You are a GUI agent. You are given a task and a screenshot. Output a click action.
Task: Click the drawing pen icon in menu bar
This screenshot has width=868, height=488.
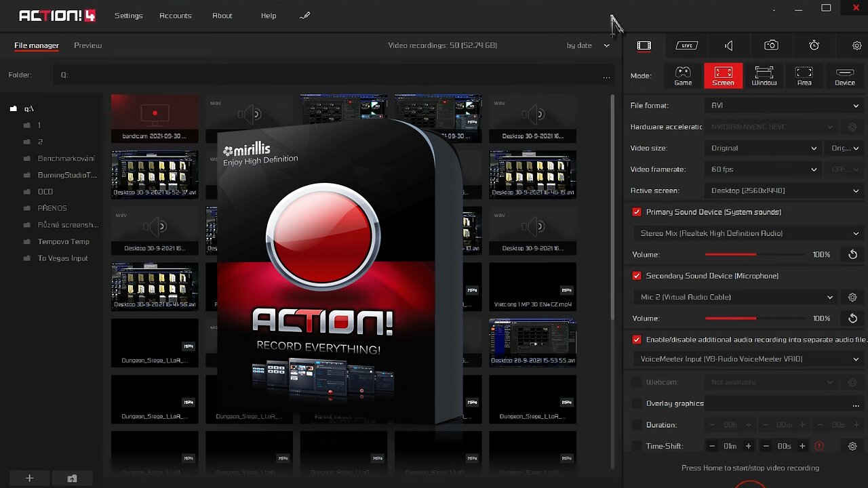(304, 16)
